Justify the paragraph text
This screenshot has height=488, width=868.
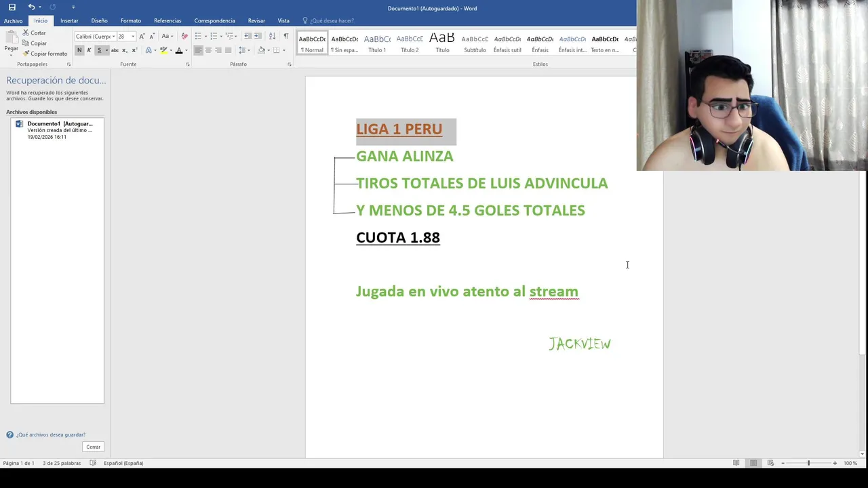(229, 50)
